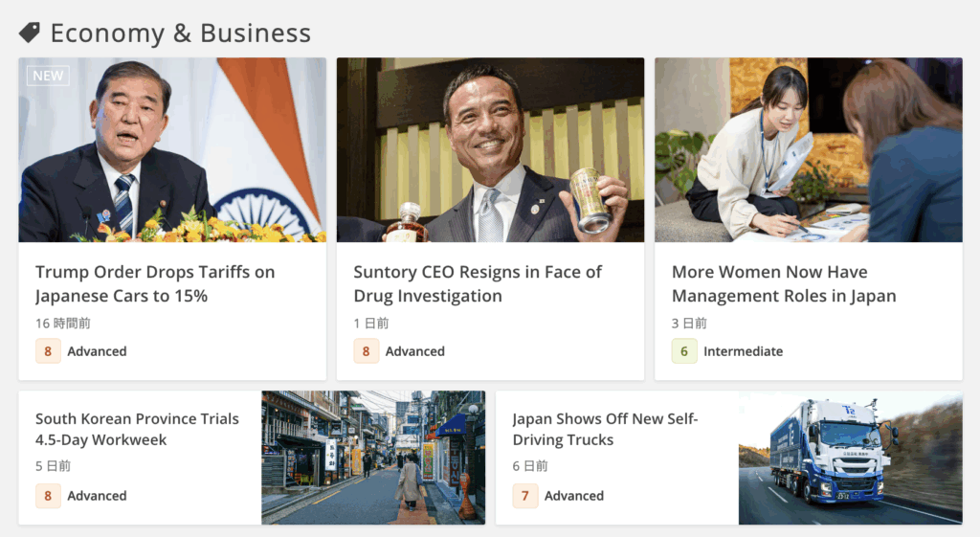Image resolution: width=980 pixels, height=537 pixels.
Task: Click the NEW badge on the first article
Action: click(x=48, y=76)
